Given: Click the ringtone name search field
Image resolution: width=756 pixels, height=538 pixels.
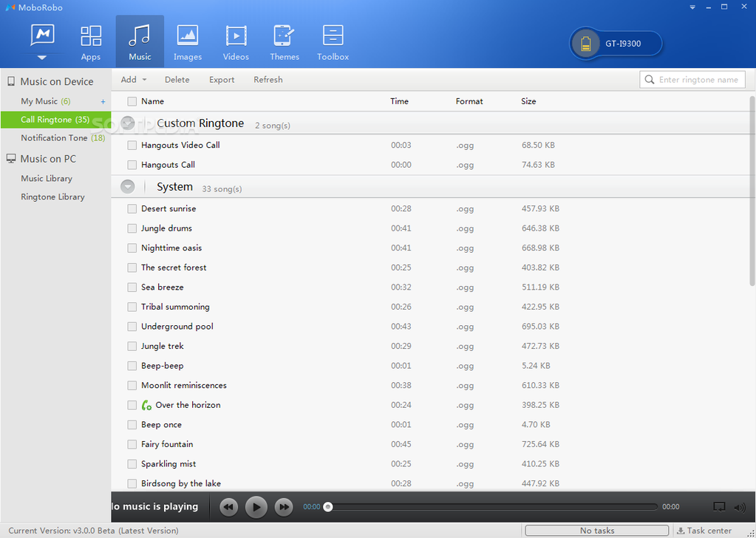Looking at the screenshot, I should pos(698,80).
